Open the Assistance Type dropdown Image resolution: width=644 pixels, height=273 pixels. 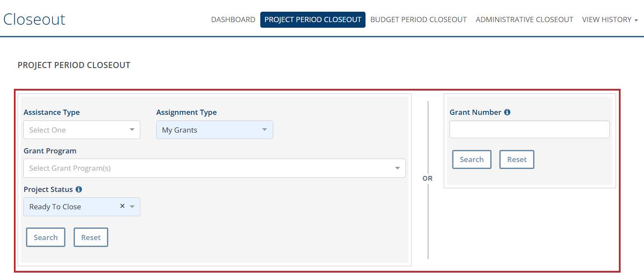pyautogui.click(x=82, y=130)
